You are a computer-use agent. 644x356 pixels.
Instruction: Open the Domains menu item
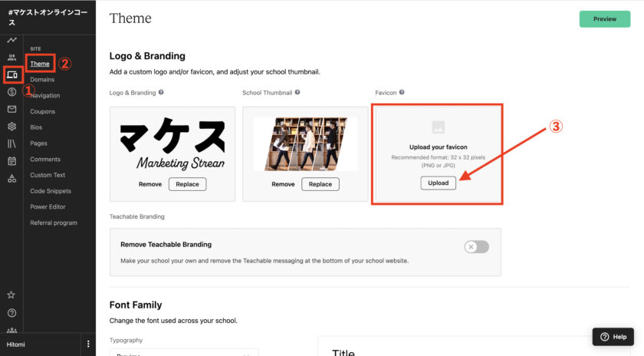tap(42, 79)
